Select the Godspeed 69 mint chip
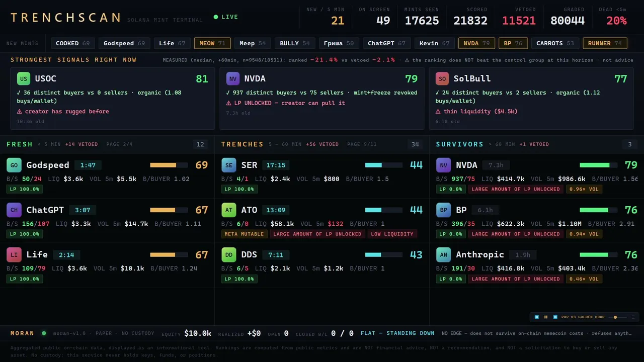 [x=124, y=43]
